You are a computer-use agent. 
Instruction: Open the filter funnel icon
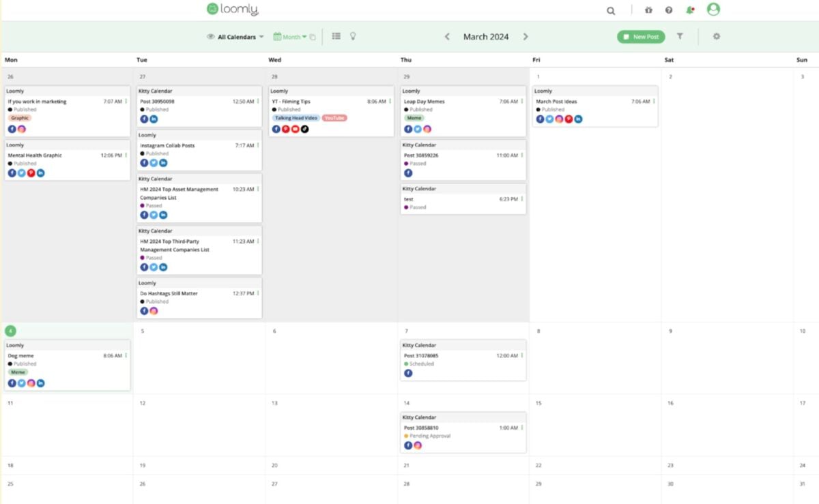pos(680,36)
